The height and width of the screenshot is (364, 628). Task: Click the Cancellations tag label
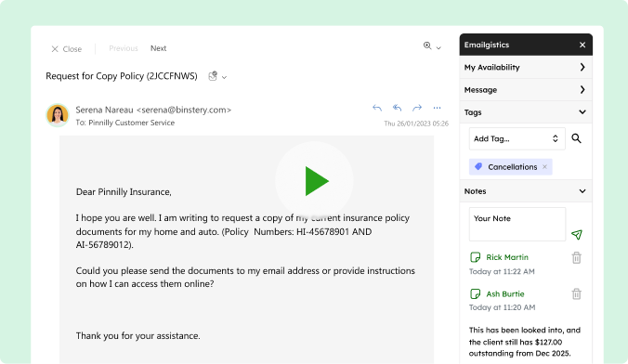point(512,167)
